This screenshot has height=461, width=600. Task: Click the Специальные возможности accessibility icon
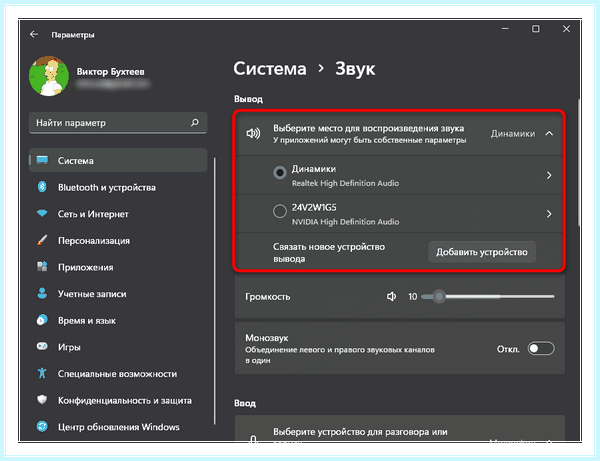coord(42,373)
